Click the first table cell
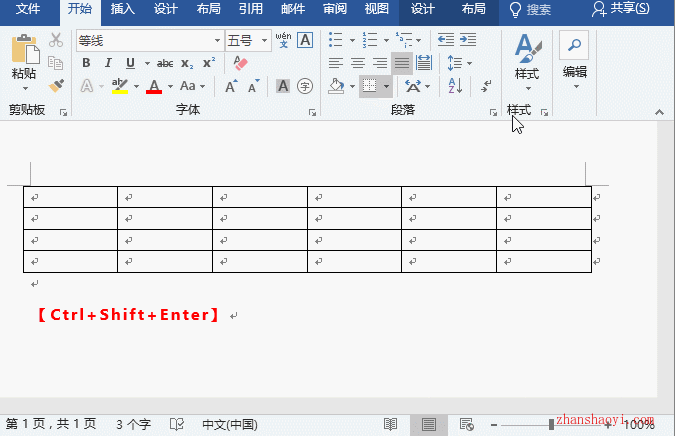This screenshot has height=436, width=675. click(x=71, y=197)
